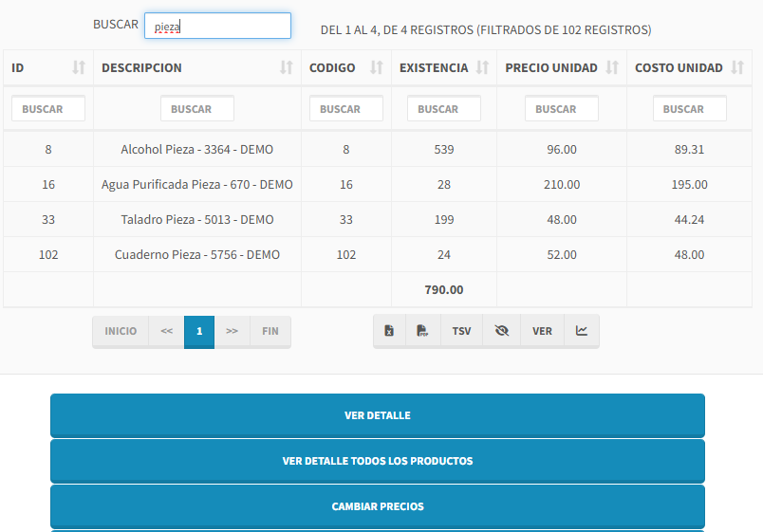This screenshot has height=532, width=763.
Task: Focus the CODIGO column filter field
Action: pyautogui.click(x=346, y=108)
